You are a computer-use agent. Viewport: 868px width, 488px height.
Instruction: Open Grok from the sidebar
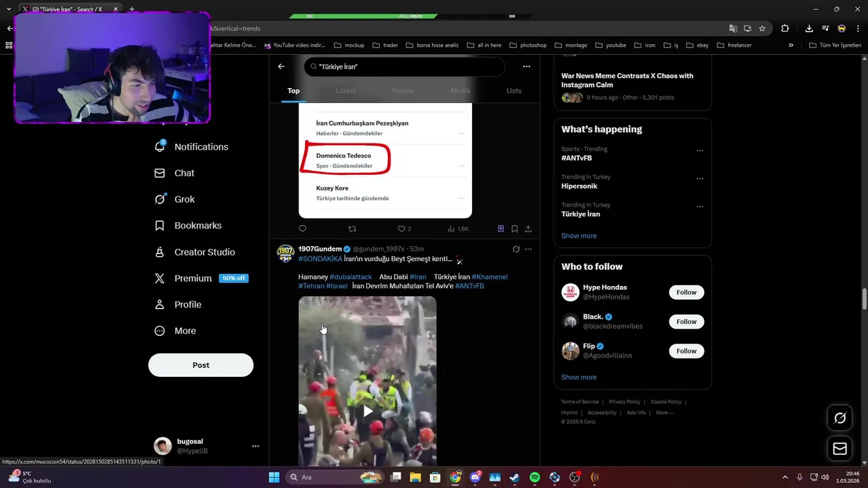pyautogui.click(x=175, y=199)
